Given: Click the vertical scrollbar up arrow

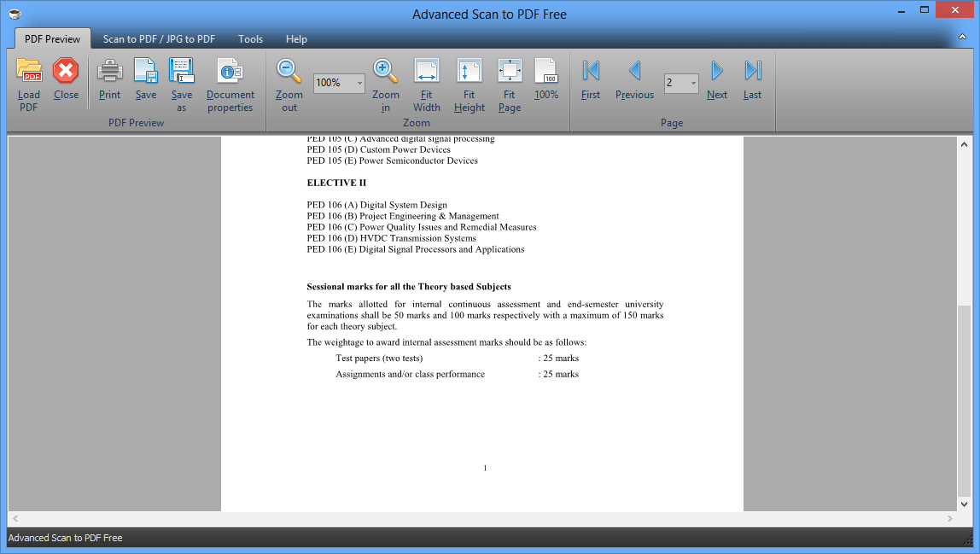Looking at the screenshot, I should tap(964, 144).
